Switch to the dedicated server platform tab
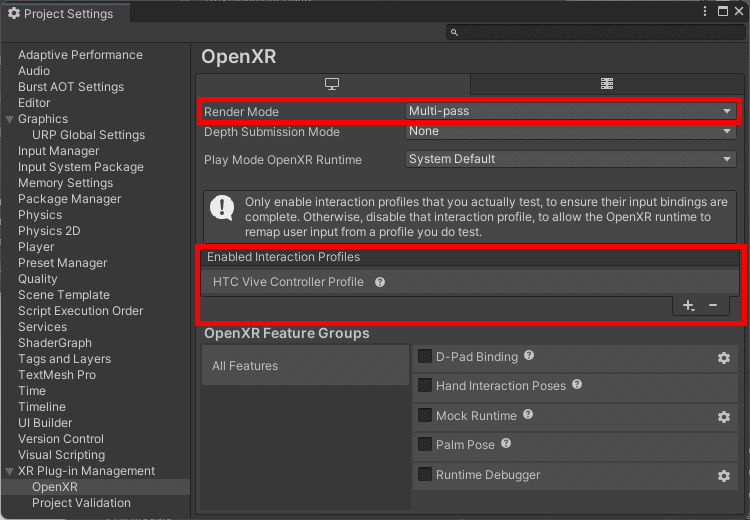This screenshot has height=520, width=750. (607, 84)
